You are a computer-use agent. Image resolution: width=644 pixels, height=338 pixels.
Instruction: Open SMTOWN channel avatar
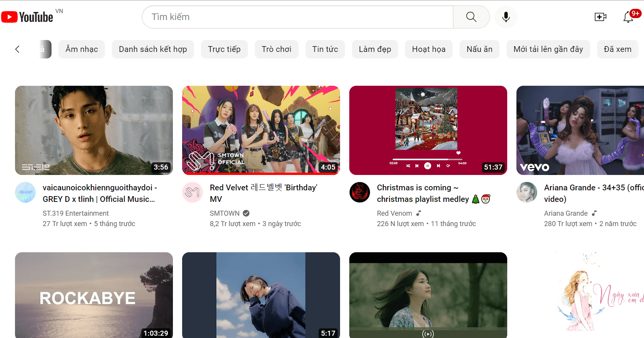pos(193,192)
